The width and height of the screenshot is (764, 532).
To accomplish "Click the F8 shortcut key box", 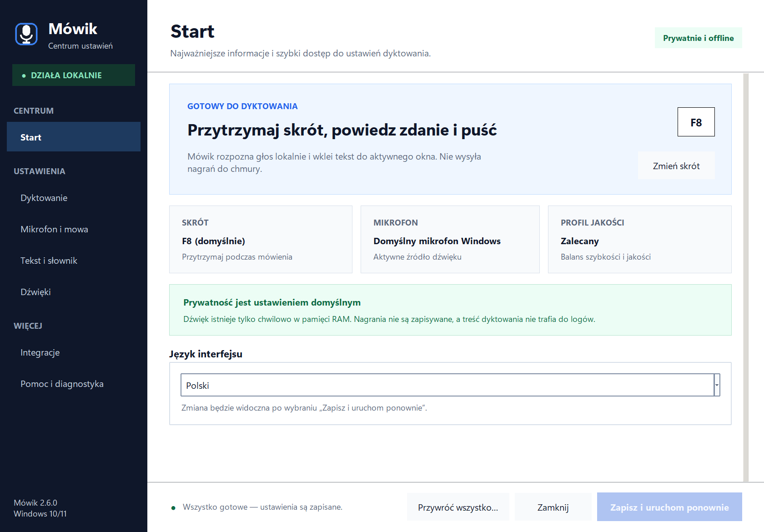I will (696, 122).
